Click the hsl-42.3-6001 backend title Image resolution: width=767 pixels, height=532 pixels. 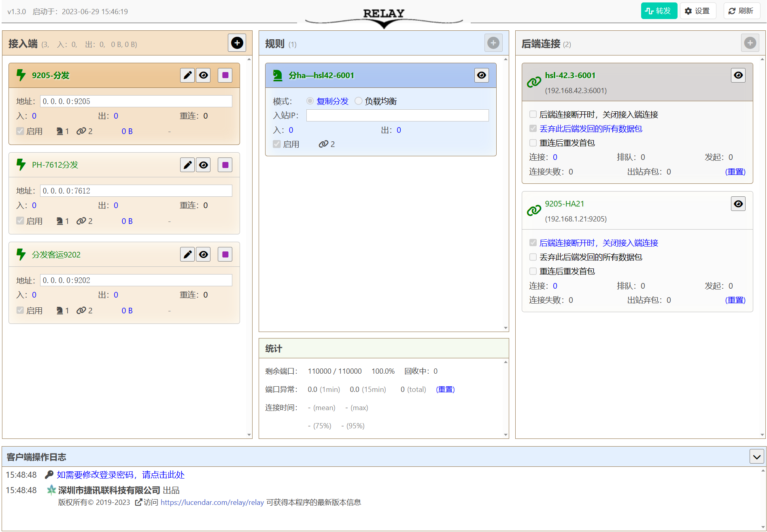tap(570, 75)
